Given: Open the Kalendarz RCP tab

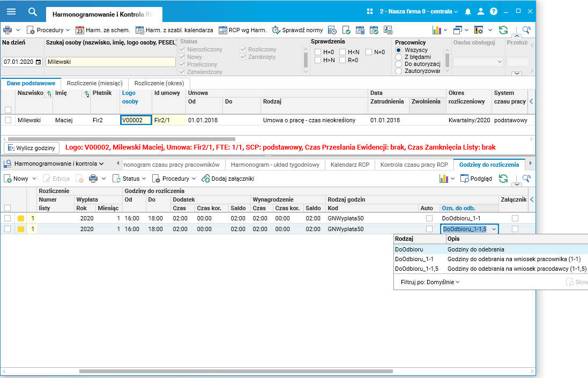Looking at the screenshot, I should (x=350, y=165).
